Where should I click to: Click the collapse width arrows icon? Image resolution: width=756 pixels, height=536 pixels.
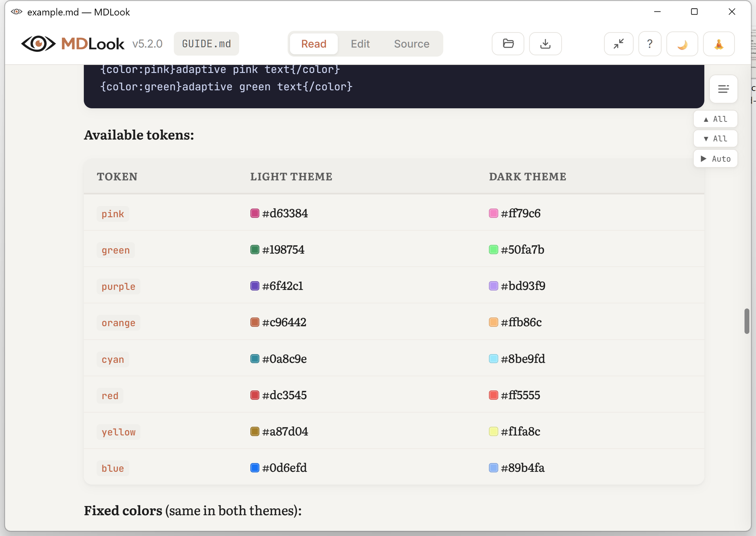pos(619,44)
